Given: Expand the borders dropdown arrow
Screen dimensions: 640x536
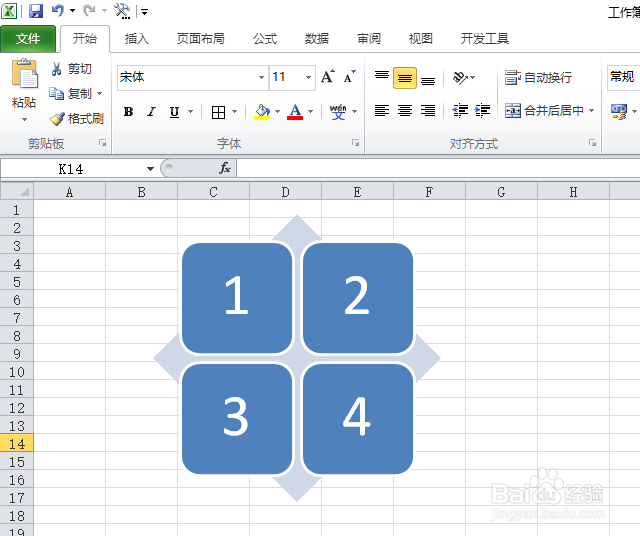Looking at the screenshot, I should click(235, 111).
